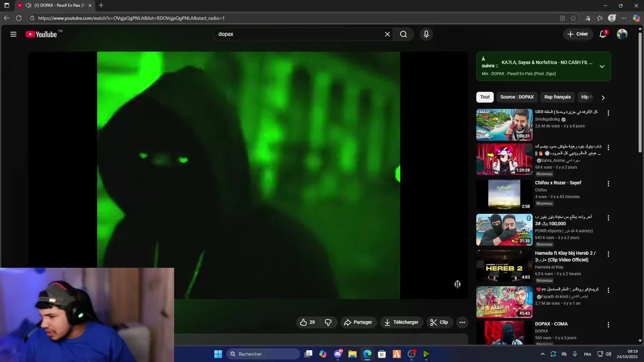Run search with the magnifier button

[404, 34]
